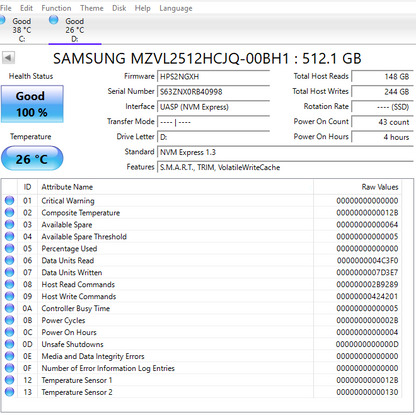Click the status orb for Controller Busy Time
Viewport: 416px width, 415px height.
click(x=9, y=308)
